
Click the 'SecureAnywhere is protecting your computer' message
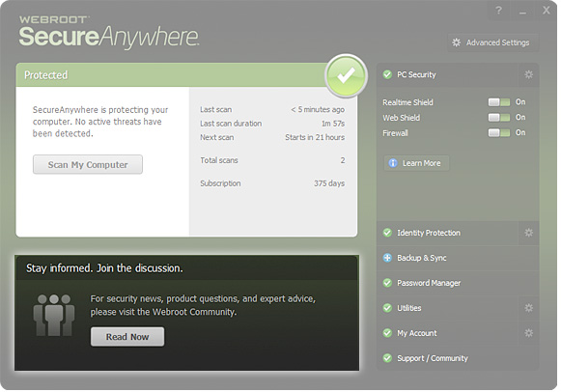coord(100,122)
